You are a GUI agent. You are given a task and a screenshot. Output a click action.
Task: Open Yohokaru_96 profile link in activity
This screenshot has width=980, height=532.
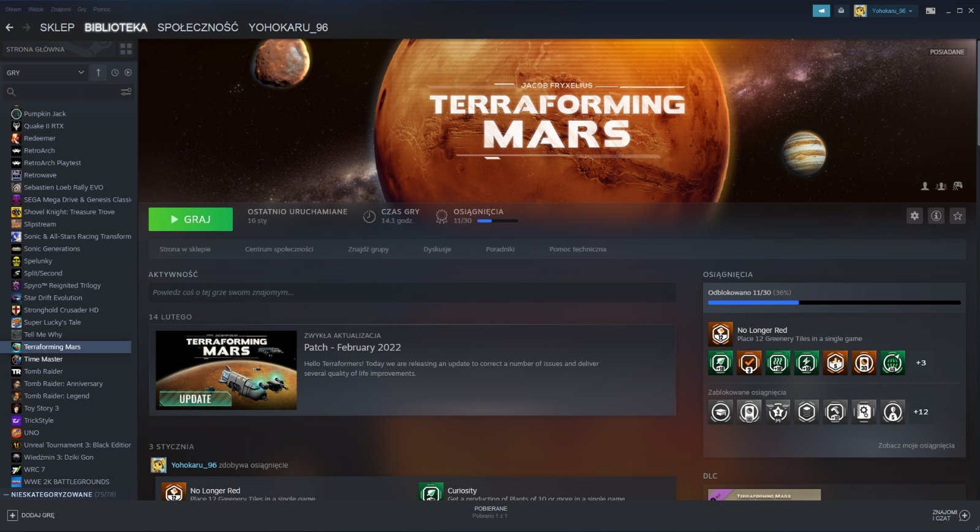[194, 465]
